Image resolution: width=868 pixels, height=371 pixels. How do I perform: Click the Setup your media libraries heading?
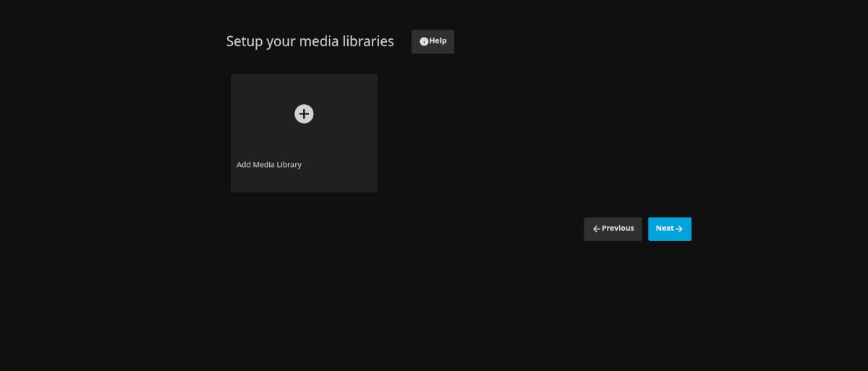tap(310, 41)
